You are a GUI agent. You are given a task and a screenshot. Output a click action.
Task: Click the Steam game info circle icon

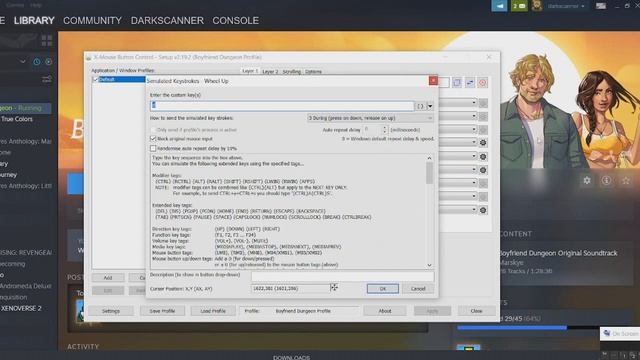coord(606,180)
